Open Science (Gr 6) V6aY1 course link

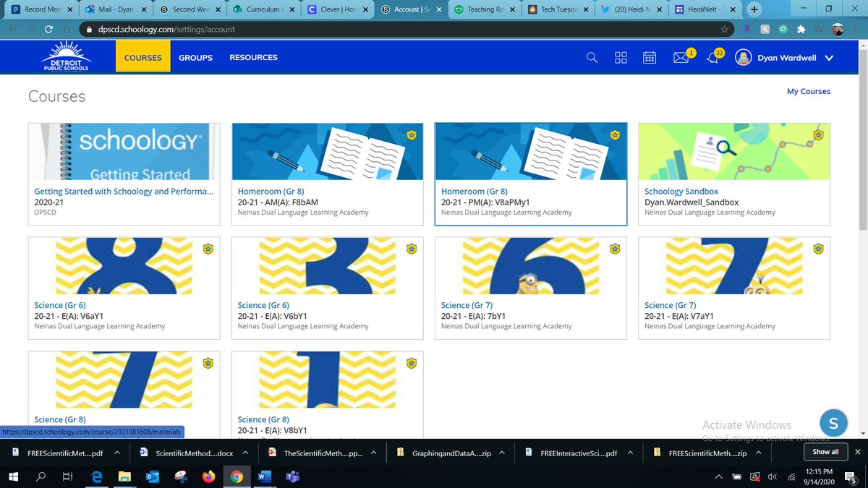pyautogui.click(x=60, y=306)
